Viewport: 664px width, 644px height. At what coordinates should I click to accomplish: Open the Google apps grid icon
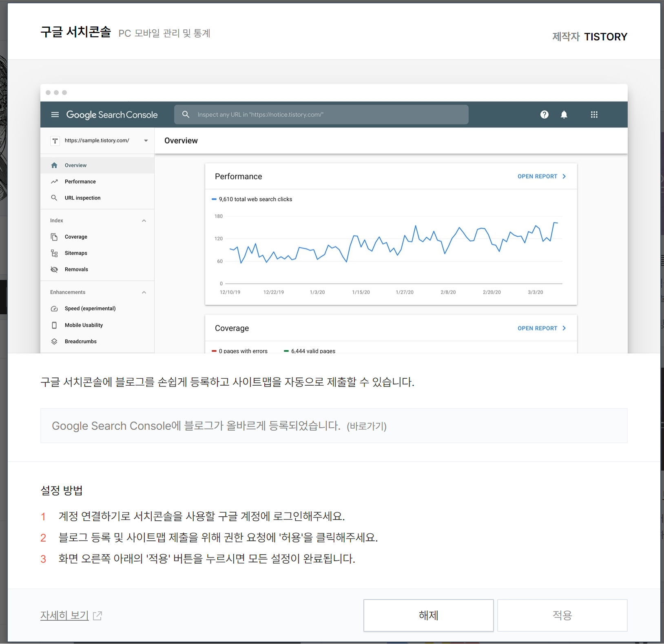pyautogui.click(x=594, y=115)
